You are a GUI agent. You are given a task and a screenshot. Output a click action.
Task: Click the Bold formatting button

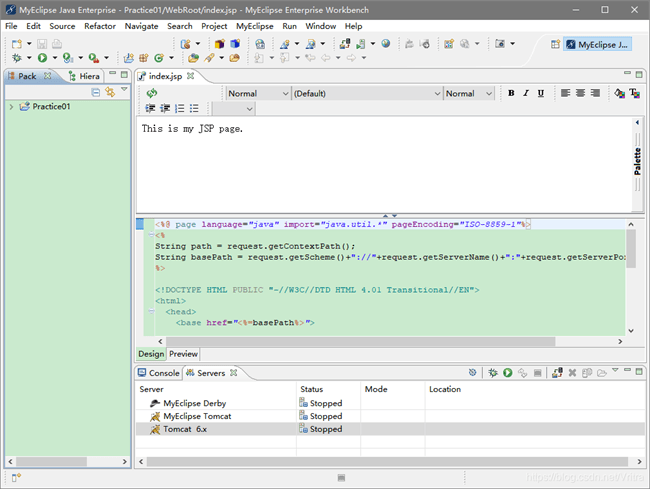tap(511, 93)
